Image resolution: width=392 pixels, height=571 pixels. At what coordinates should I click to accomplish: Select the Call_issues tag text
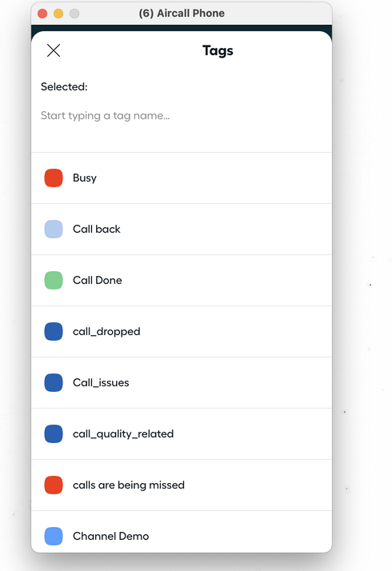(101, 383)
